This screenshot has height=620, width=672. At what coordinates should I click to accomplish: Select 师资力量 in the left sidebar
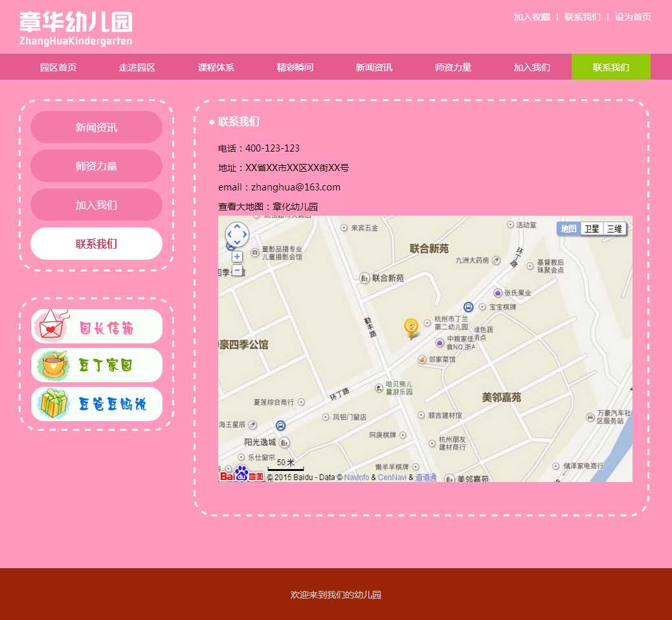click(x=96, y=166)
